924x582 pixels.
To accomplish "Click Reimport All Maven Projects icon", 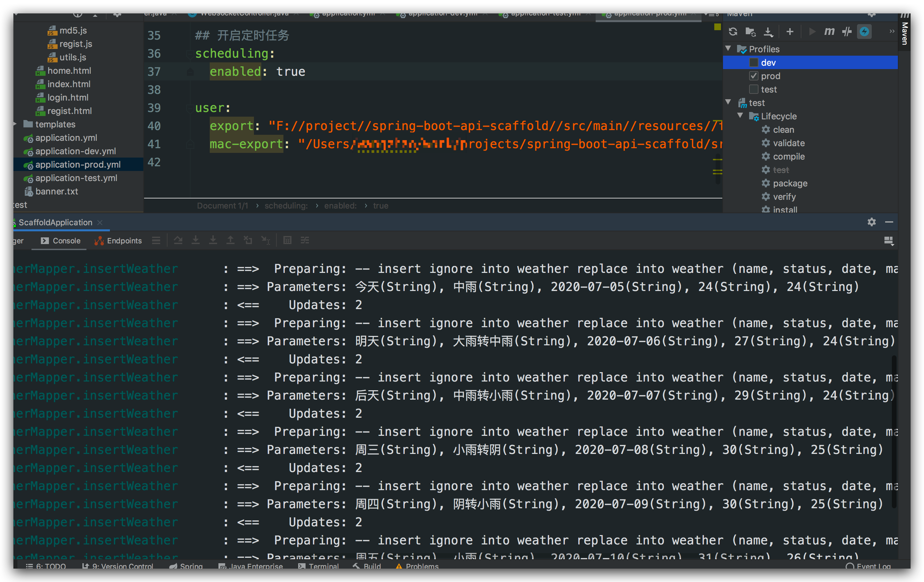I will (733, 32).
